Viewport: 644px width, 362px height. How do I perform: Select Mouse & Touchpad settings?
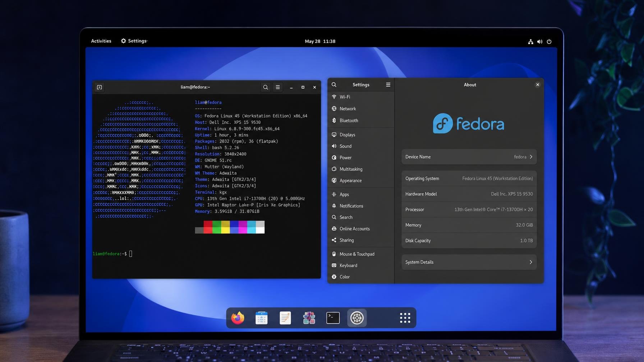point(361,254)
